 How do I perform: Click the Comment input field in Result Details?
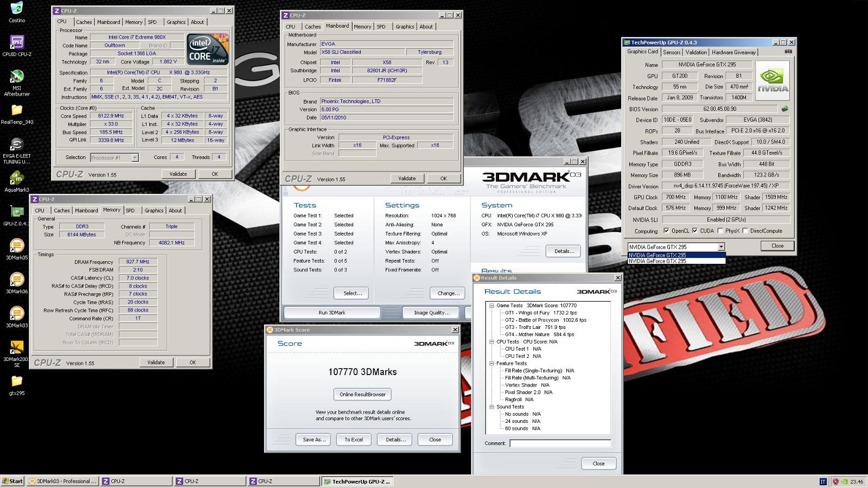point(560,443)
